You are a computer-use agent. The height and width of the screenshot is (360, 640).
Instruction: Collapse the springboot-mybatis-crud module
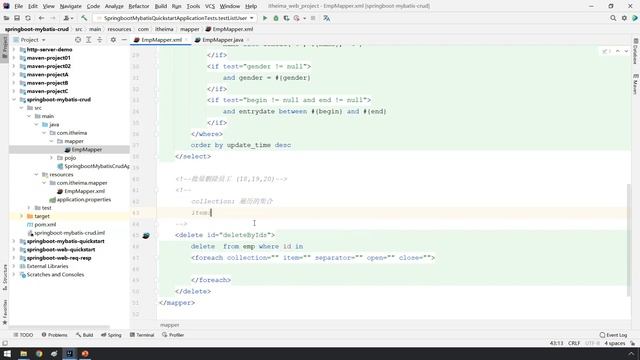(x=14, y=100)
